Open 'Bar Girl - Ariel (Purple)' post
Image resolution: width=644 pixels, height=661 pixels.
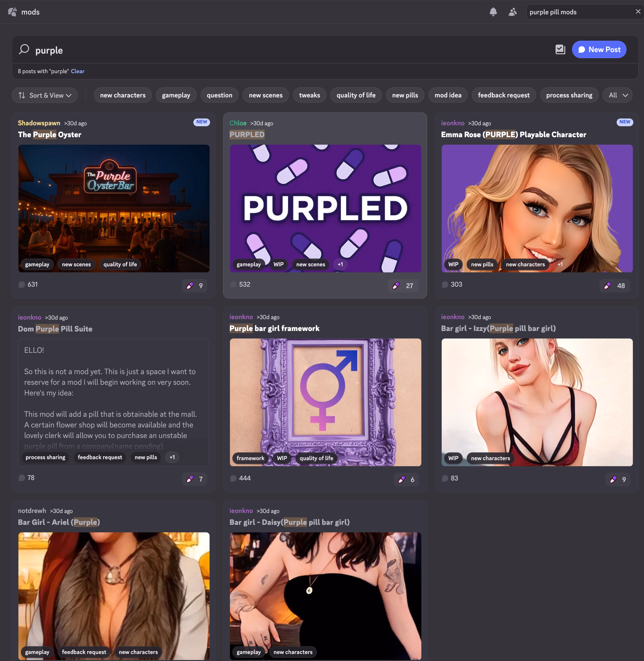(59, 522)
